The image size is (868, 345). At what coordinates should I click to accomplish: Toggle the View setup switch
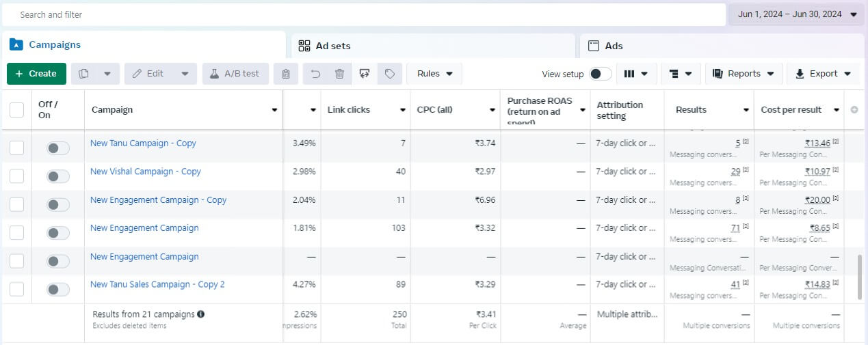pyautogui.click(x=600, y=74)
